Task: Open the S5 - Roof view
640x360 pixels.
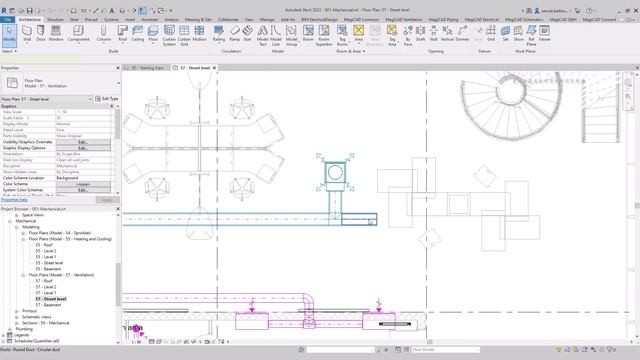Action: click(x=44, y=245)
